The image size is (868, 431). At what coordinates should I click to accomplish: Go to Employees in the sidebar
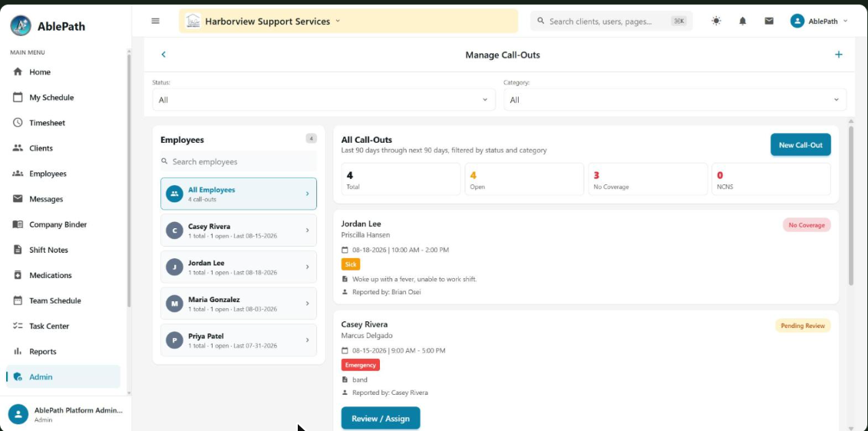coord(63,174)
